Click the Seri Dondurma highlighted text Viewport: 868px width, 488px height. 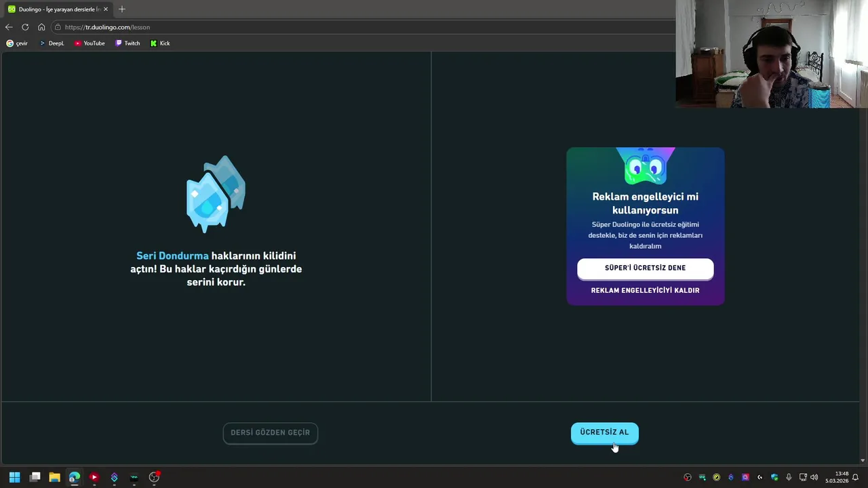(172, 256)
